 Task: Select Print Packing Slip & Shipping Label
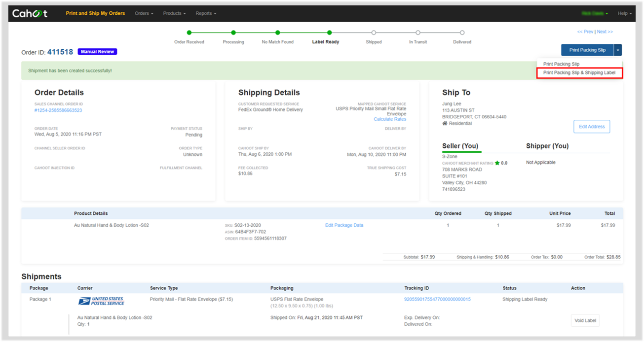pyautogui.click(x=579, y=73)
